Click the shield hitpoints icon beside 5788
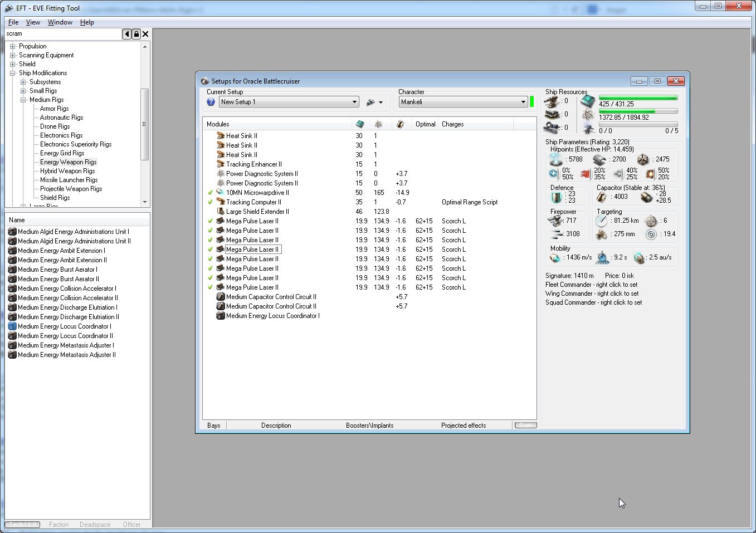Screen dimensions: 756x533 click(556, 160)
